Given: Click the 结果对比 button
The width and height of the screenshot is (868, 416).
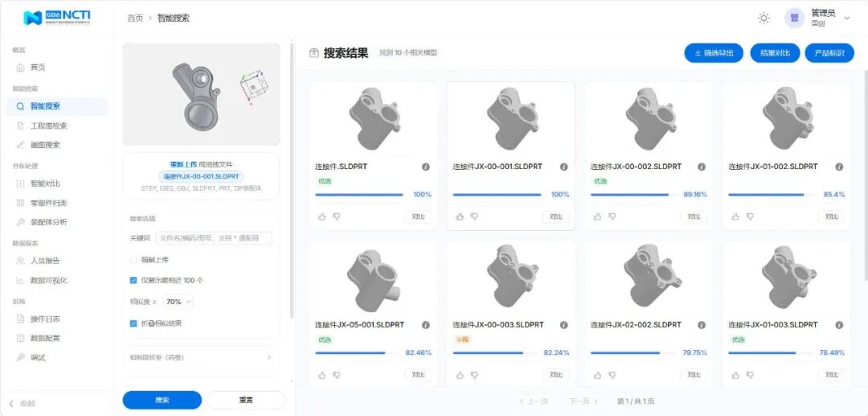Looking at the screenshot, I should pyautogui.click(x=775, y=53).
